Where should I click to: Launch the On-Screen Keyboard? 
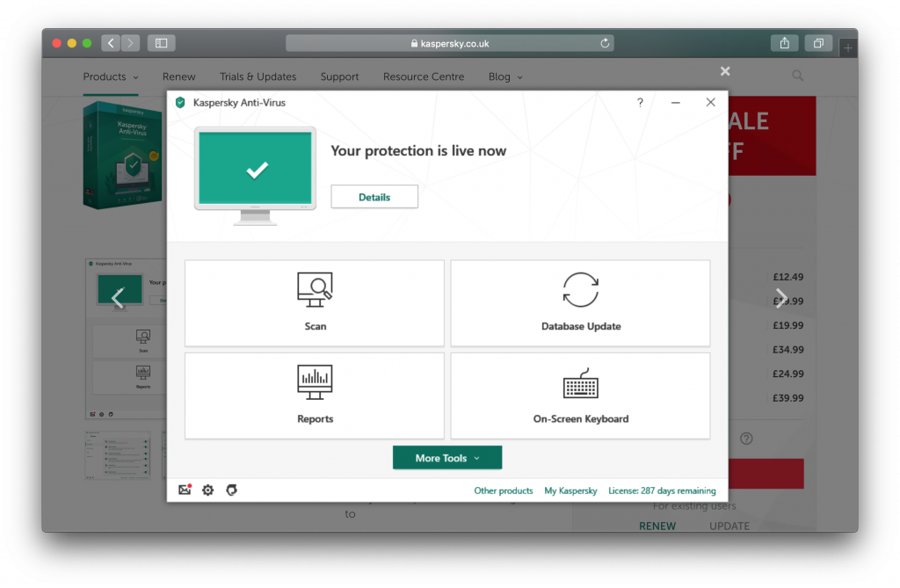(580, 396)
